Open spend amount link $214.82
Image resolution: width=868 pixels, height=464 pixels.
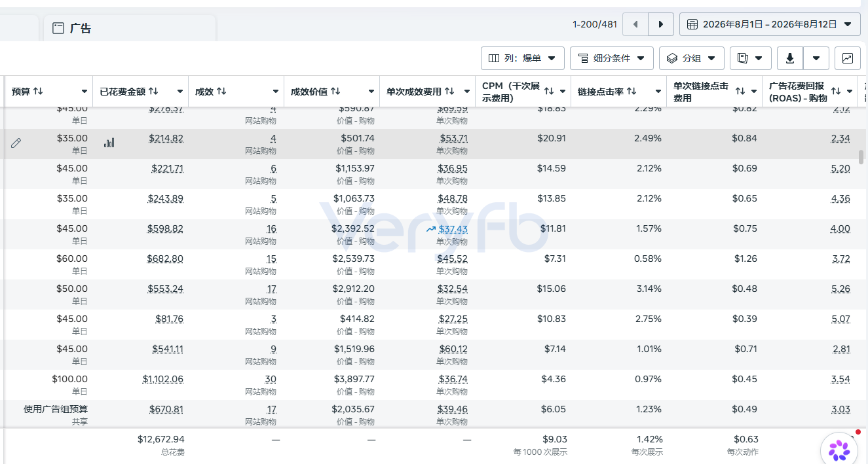coord(166,138)
